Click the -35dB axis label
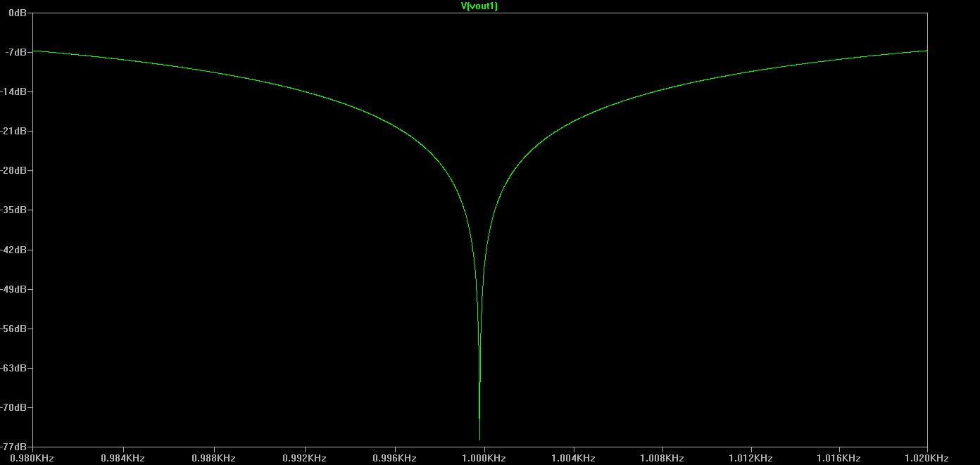980x465 pixels. coord(14,210)
